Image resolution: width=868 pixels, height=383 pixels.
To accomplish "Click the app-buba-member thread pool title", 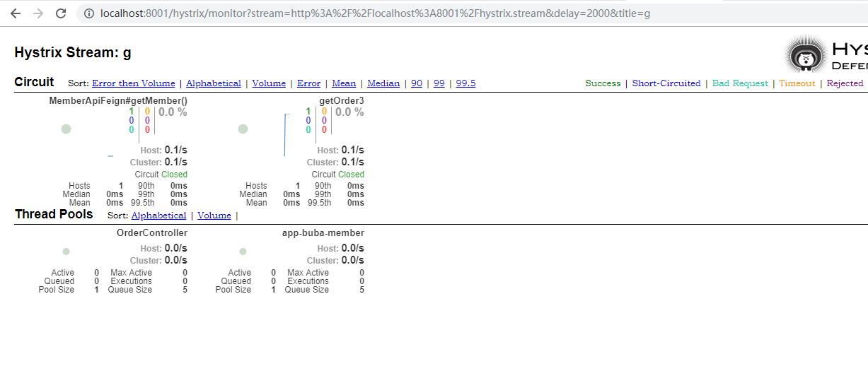I will click(323, 233).
